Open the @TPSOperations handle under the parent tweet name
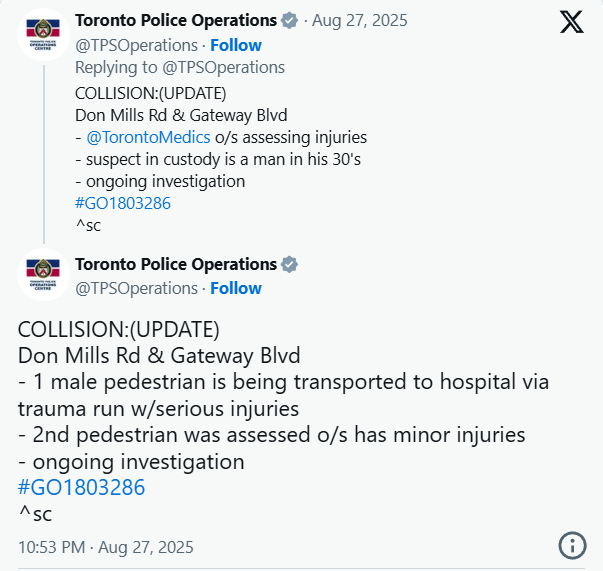 (136, 45)
